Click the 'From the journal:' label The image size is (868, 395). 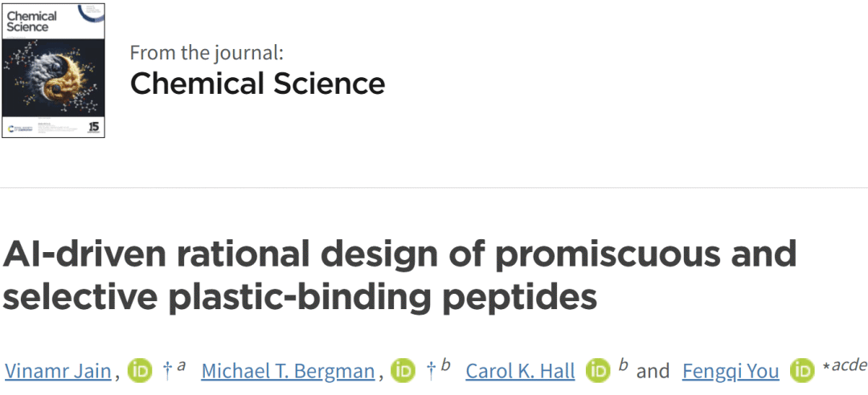207,53
